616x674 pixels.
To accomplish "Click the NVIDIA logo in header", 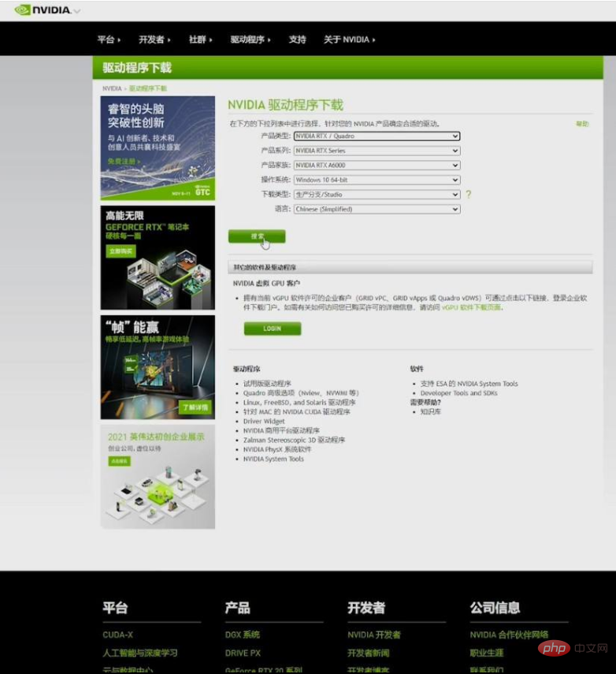I will (43, 10).
